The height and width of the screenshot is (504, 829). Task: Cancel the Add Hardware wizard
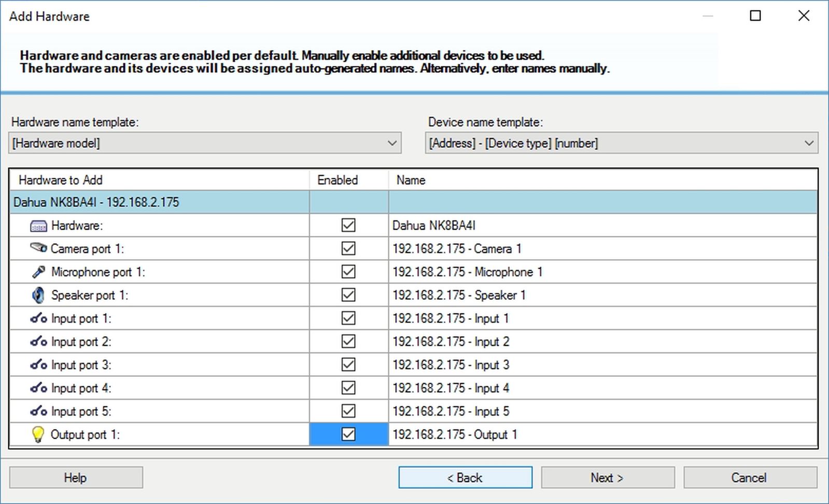tap(750, 478)
